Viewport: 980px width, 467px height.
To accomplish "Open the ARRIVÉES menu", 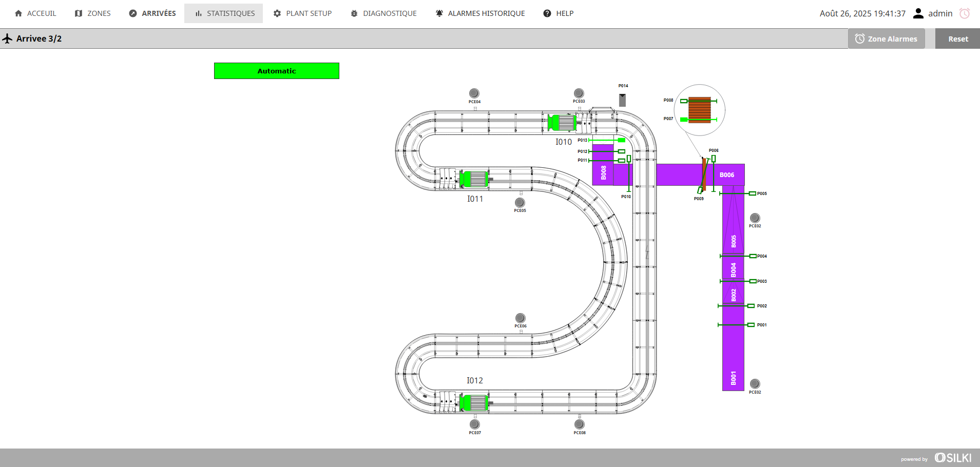I will coord(152,13).
